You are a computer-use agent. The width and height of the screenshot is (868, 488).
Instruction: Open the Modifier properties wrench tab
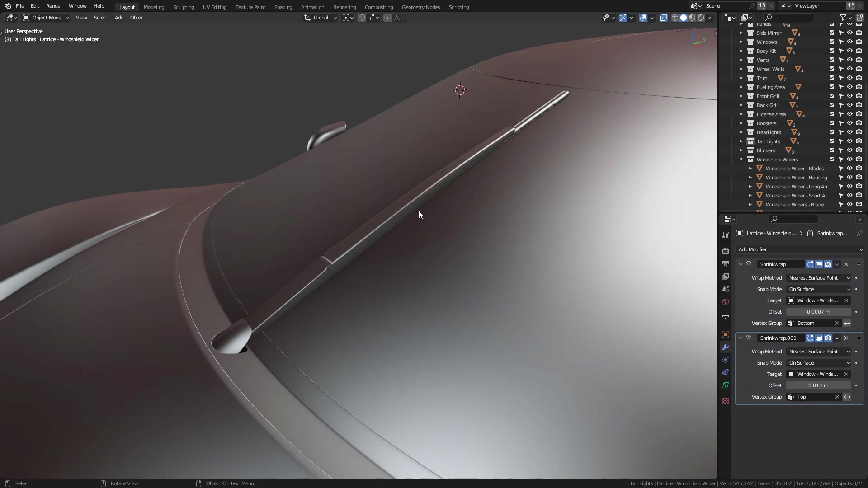(726, 347)
